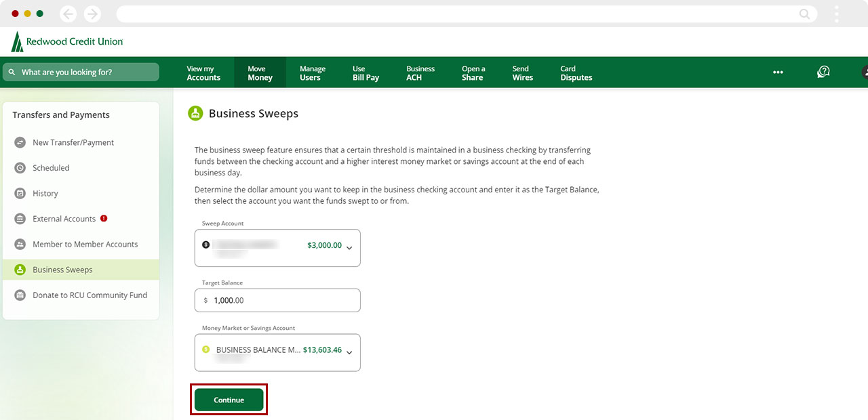The height and width of the screenshot is (420, 868).
Task: Click the External Accounts bank icon
Action: (20, 219)
